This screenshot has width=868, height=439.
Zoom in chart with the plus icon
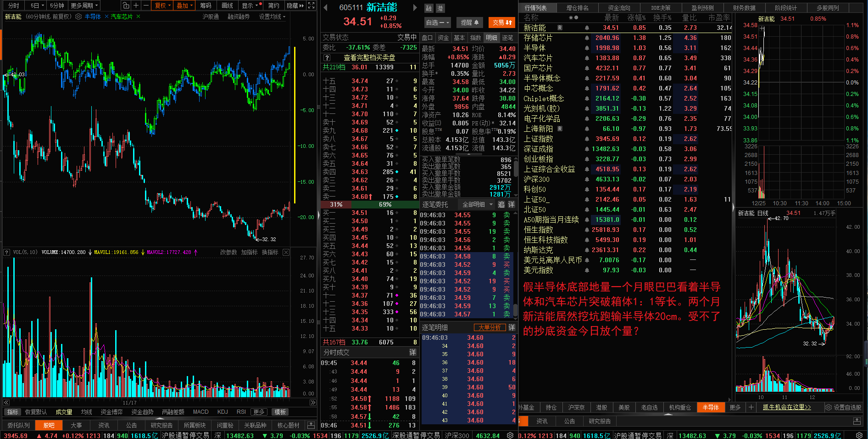136,6
